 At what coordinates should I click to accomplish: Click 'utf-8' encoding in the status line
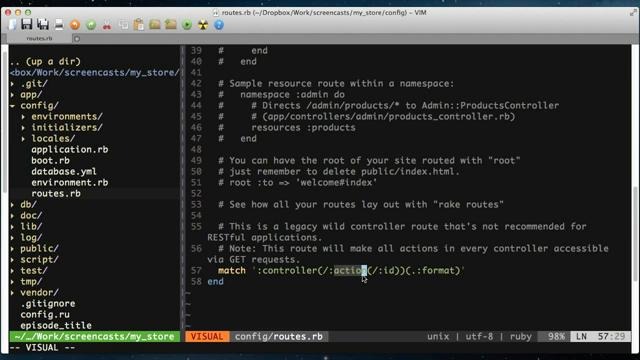(479, 337)
